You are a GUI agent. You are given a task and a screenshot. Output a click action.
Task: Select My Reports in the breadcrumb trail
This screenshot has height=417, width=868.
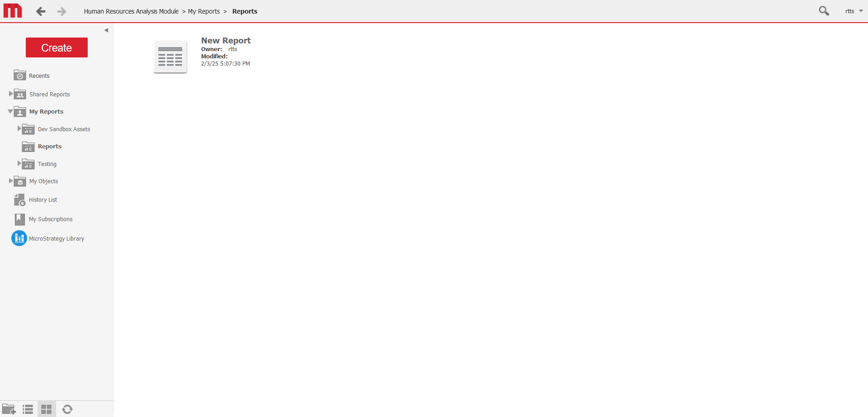point(203,11)
